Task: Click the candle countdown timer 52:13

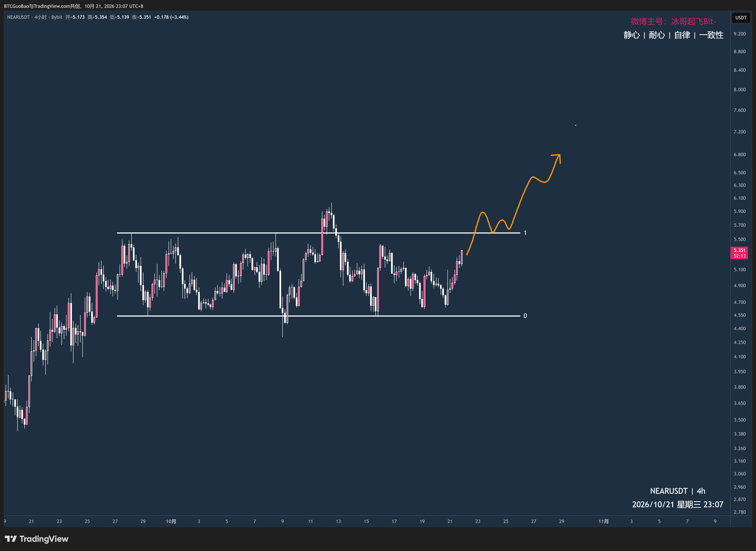Action: click(x=739, y=256)
